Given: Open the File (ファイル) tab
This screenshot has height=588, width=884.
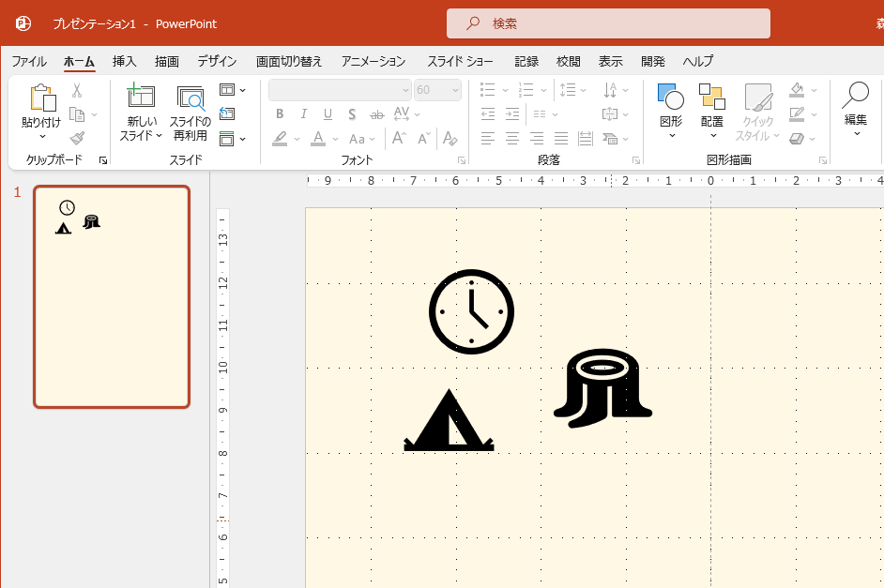Looking at the screenshot, I should (29, 61).
